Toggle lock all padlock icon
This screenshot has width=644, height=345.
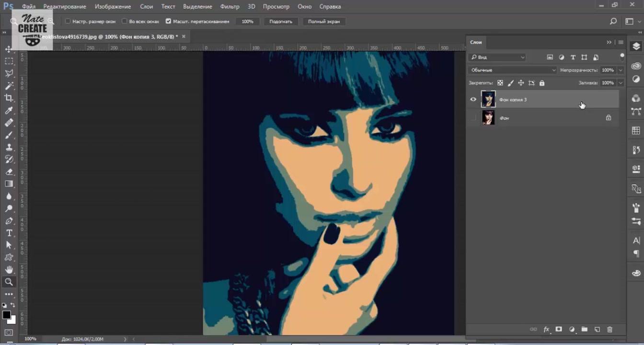[x=542, y=83]
